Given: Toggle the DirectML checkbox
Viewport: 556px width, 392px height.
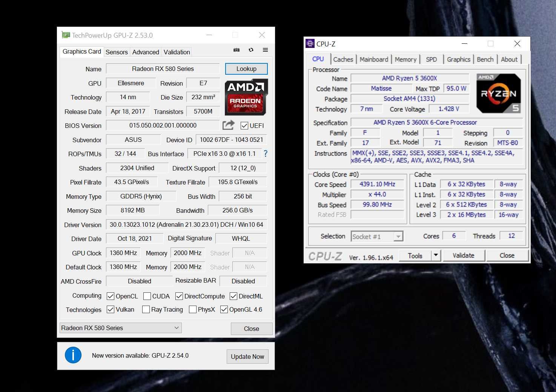Looking at the screenshot, I should click(233, 296).
